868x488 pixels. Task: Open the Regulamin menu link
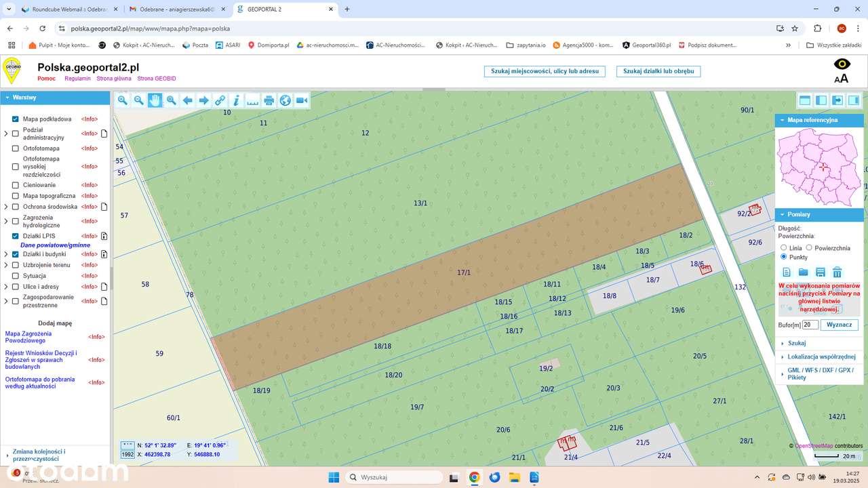pyautogui.click(x=77, y=79)
